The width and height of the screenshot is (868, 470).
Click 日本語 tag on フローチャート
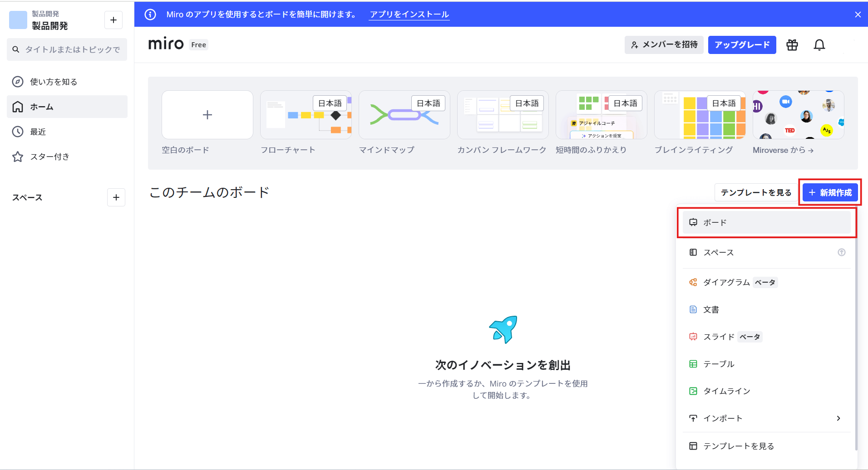pyautogui.click(x=330, y=103)
